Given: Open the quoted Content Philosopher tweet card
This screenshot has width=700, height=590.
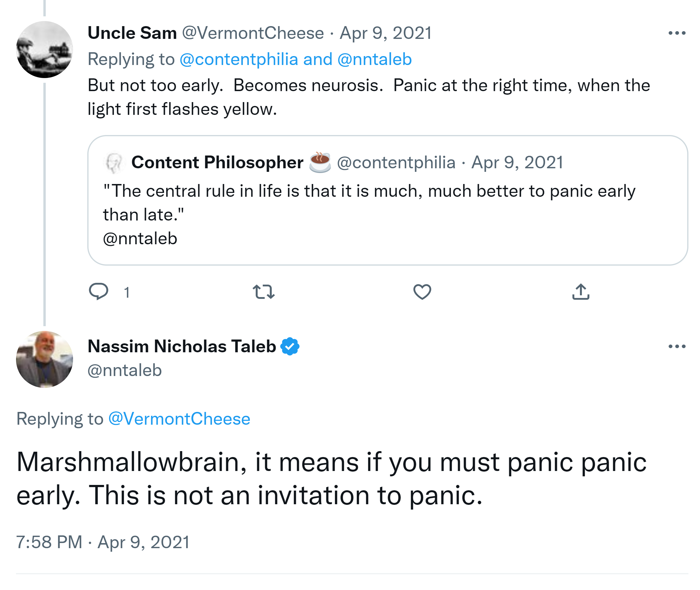Looking at the screenshot, I should tap(388, 214).
